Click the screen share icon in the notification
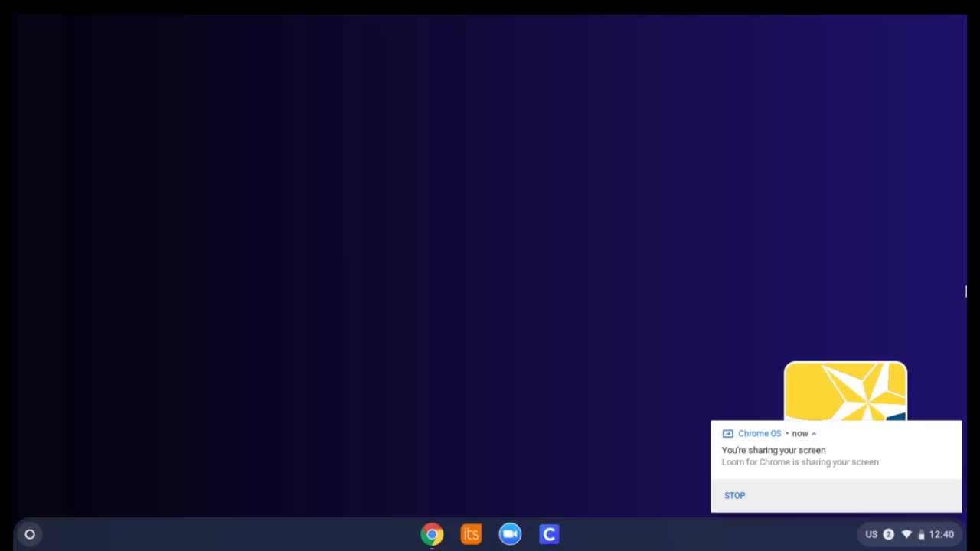Image resolution: width=980 pixels, height=551 pixels. click(x=727, y=433)
